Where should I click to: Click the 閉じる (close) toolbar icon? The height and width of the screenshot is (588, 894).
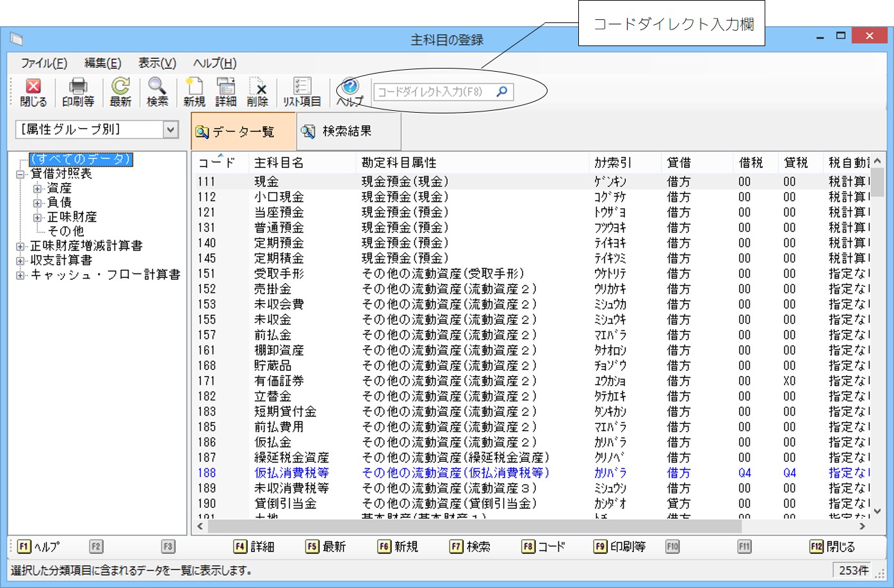point(33,92)
